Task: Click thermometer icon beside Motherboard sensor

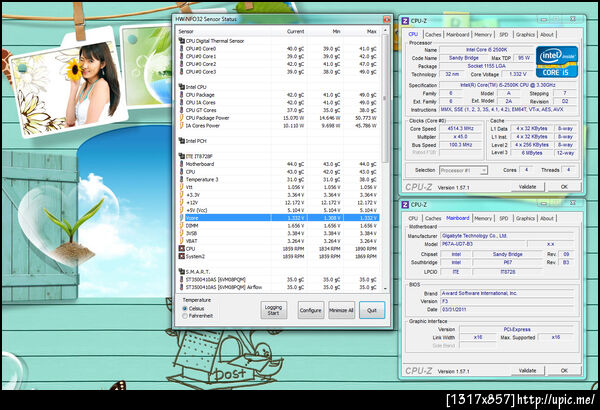Action: [181, 164]
